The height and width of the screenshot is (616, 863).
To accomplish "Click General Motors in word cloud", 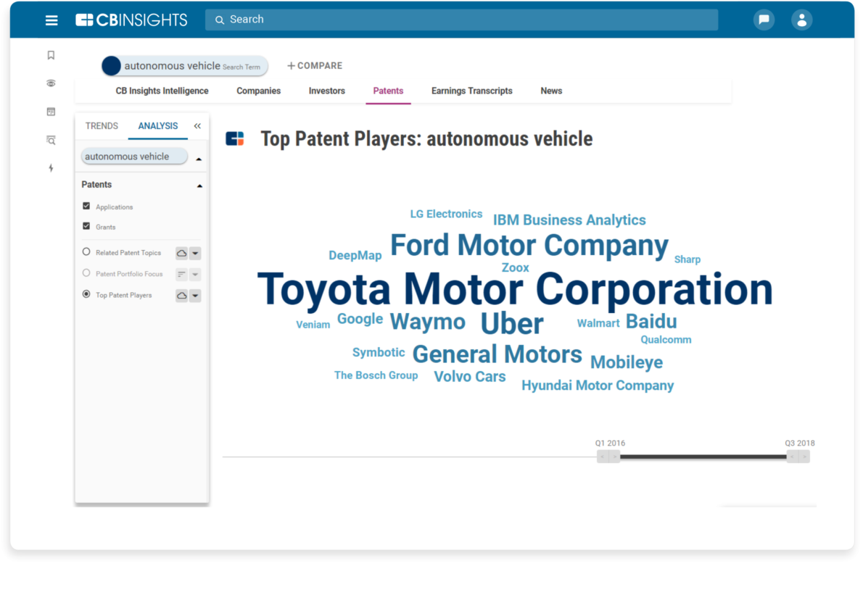I will pyautogui.click(x=497, y=354).
